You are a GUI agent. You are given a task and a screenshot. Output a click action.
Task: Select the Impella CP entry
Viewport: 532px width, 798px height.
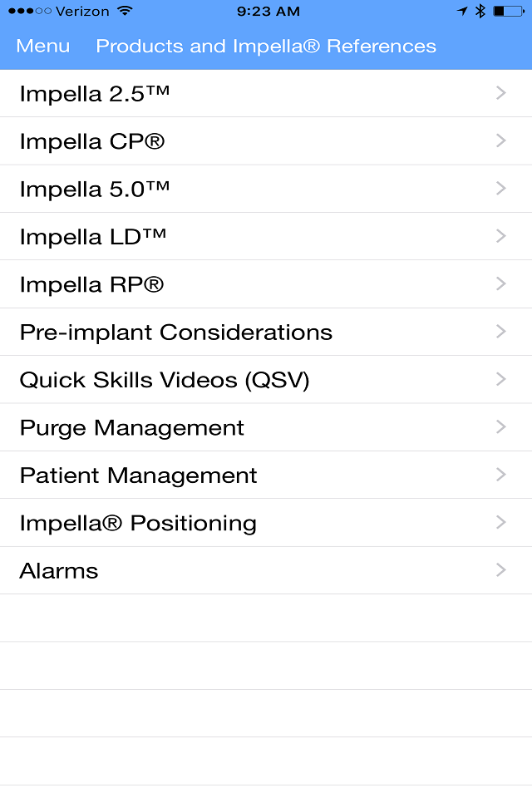266,141
